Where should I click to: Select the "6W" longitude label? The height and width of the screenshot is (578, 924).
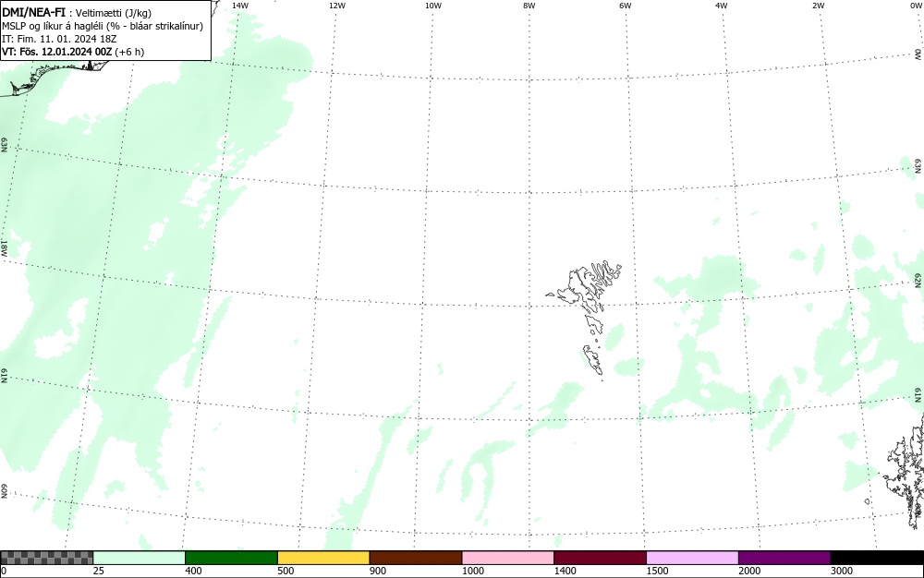(626, 6)
